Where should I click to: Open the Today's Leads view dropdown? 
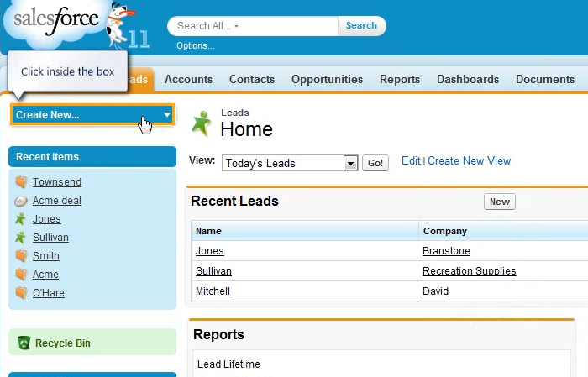pyautogui.click(x=351, y=163)
